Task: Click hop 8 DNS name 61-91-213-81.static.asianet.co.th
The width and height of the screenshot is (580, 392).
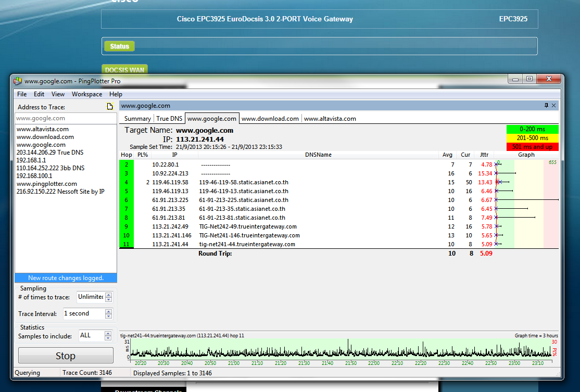Action: point(242,218)
